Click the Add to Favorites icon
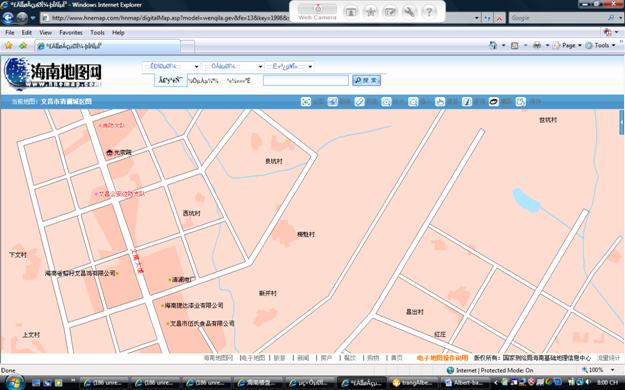Screen dimensions: 625x390 23,46
